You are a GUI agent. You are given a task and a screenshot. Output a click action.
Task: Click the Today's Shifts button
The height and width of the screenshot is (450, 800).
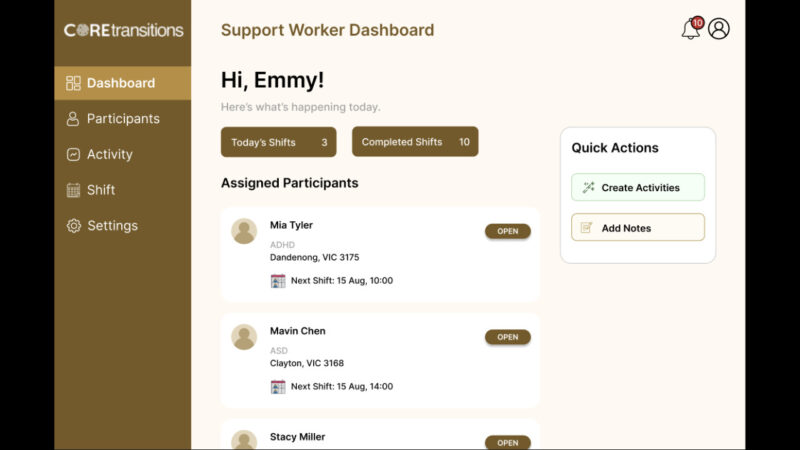[279, 142]
